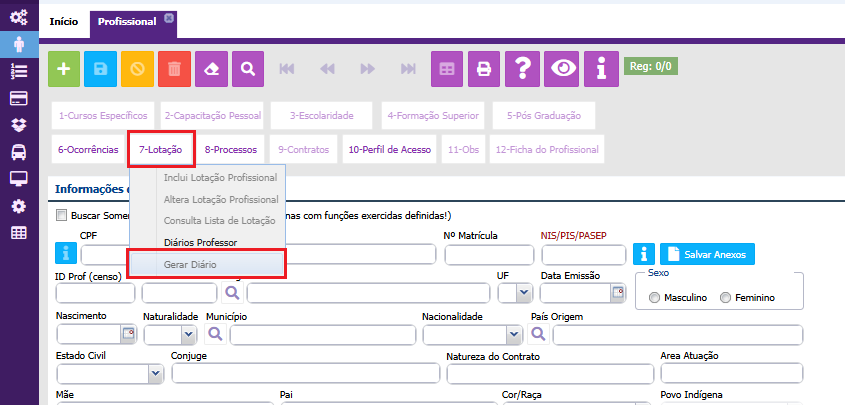Click the orange cancel icon
The width and height of the screenshot is (845, 405).
(x=137, y=69)
